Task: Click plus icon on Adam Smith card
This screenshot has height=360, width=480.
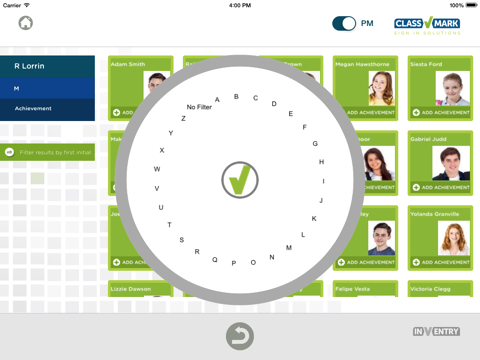Action: coord(116,112)
